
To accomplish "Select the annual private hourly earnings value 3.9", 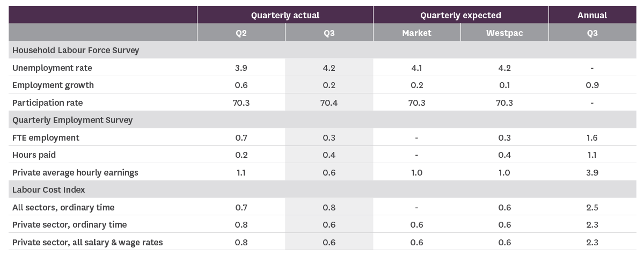I will pos(592,172).
